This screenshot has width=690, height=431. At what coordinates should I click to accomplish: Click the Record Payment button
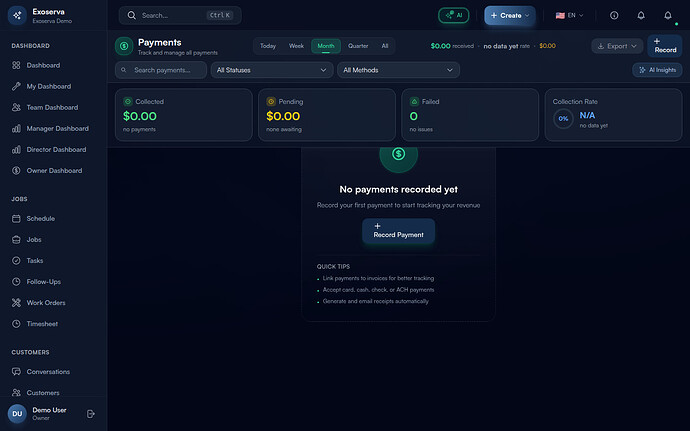[398, 231]
